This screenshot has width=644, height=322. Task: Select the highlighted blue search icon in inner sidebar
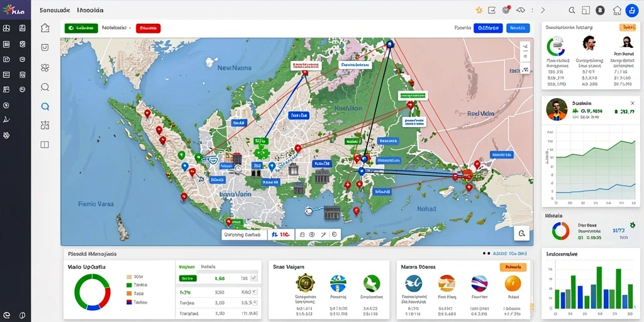click(x=45, y=106)
